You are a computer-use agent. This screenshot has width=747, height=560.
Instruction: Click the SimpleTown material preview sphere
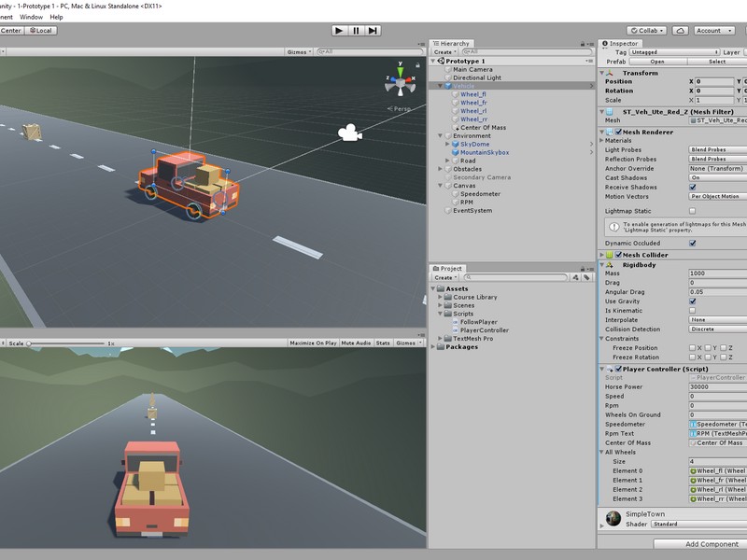[613, 518]
